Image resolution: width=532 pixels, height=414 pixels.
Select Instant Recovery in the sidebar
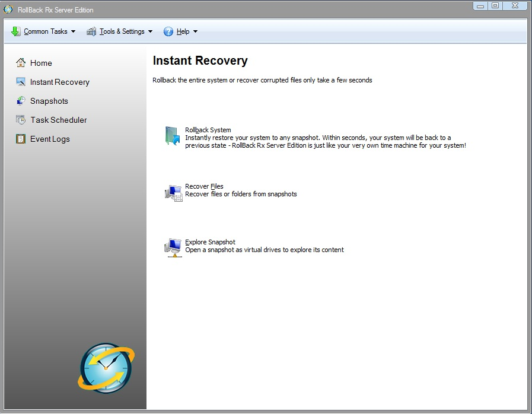[60, 82]
